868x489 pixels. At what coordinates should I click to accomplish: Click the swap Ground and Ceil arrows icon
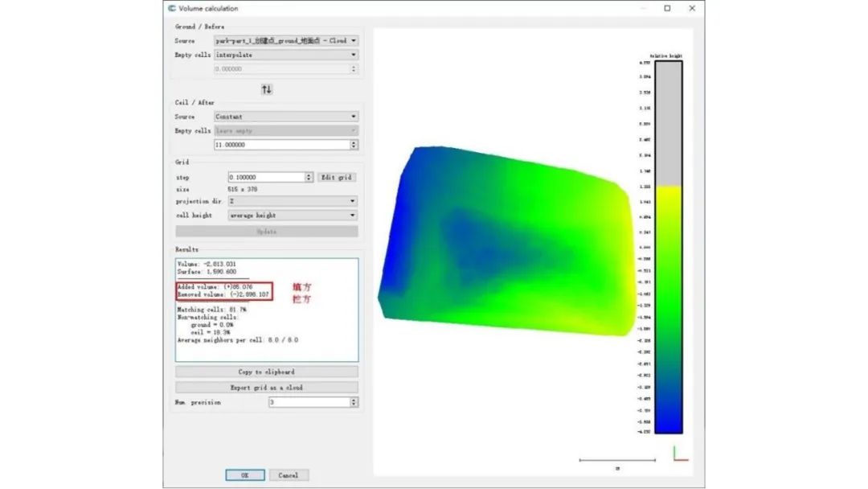(267, 89)
